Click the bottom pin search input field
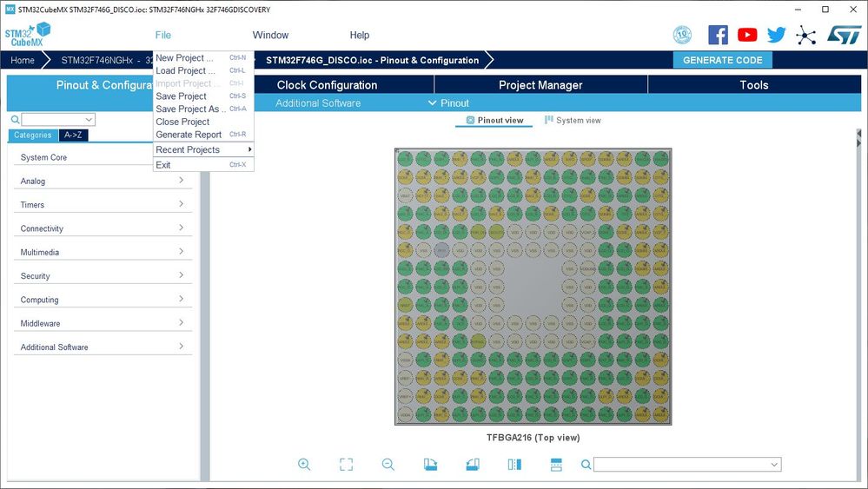 tap(681, 465)
